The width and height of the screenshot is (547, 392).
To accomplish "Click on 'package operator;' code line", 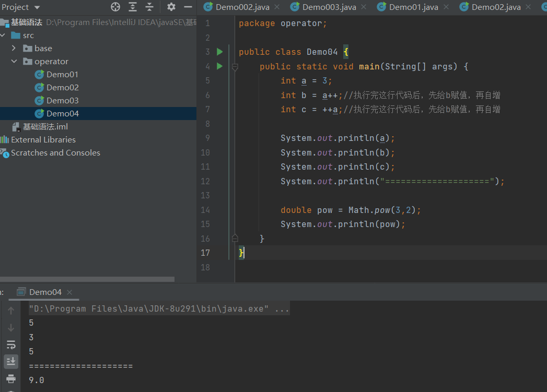I will tap(283, 23).
